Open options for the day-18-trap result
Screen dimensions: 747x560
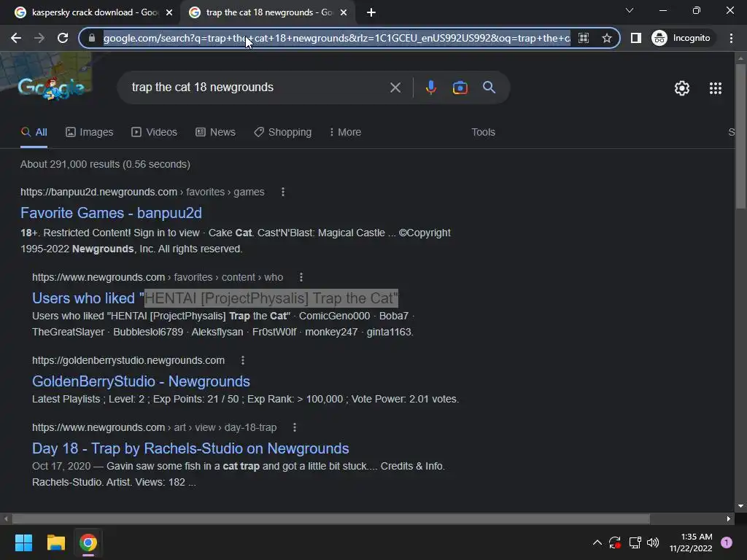[295, 427]
